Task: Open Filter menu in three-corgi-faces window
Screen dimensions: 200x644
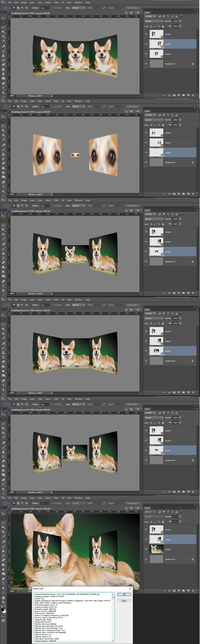Action: (x=56, y=2)
